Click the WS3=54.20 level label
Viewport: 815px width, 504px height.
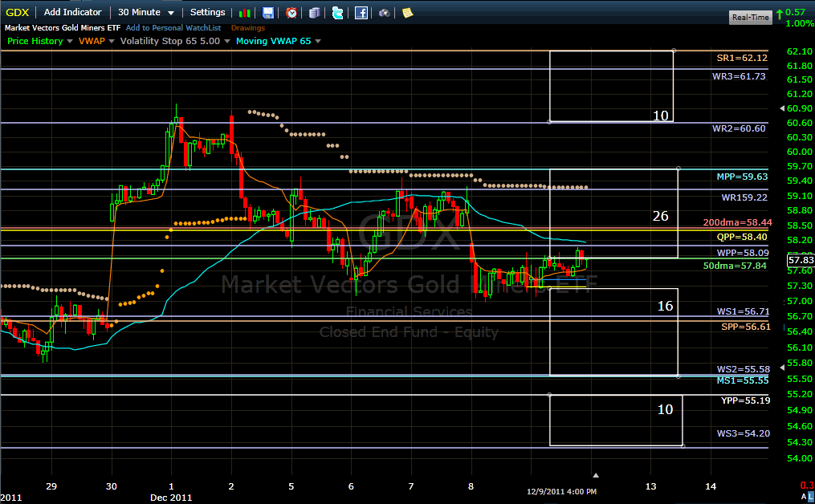[744, 433]
